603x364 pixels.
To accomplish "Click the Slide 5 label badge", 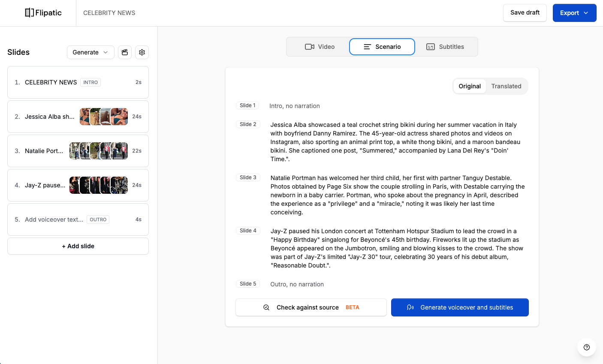I will (x=248, y=284).
